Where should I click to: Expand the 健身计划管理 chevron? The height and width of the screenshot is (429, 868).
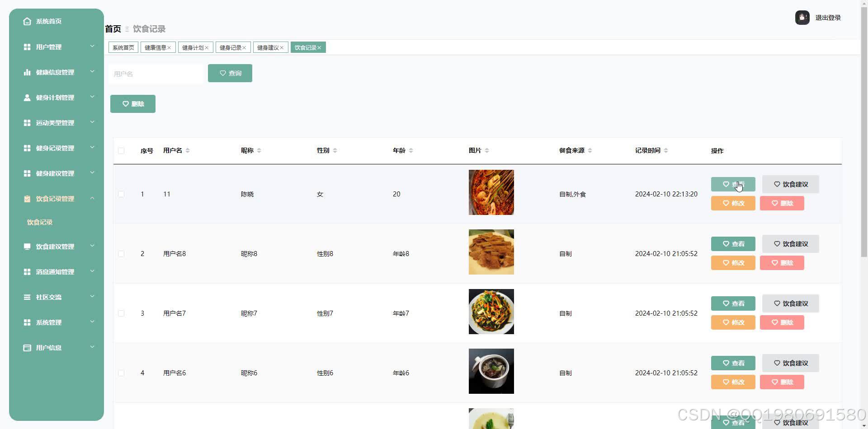[x=92, y=97]
